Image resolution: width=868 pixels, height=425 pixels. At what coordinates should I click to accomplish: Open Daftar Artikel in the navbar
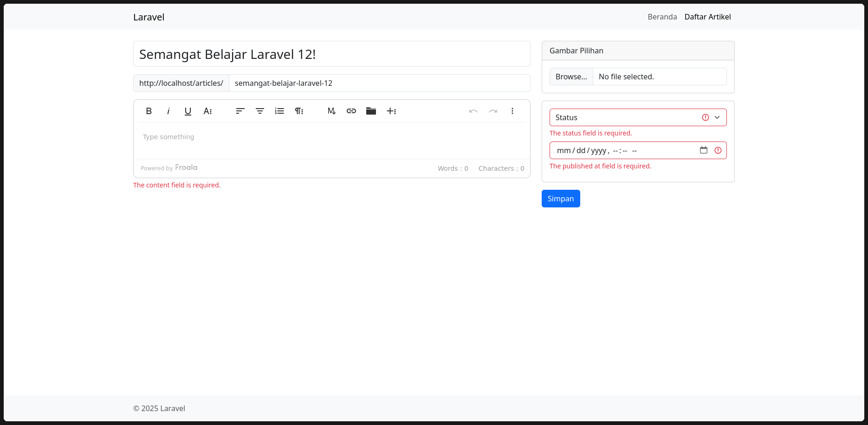pos(707,17)
